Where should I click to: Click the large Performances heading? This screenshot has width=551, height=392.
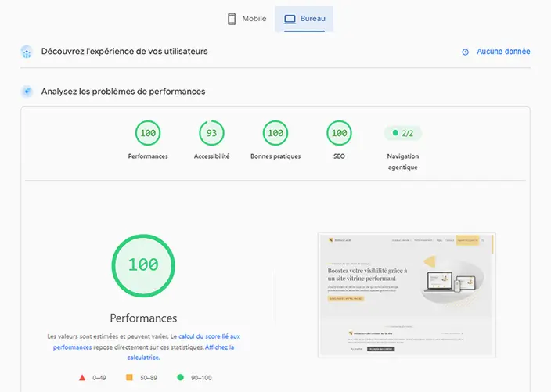(143, 318)
